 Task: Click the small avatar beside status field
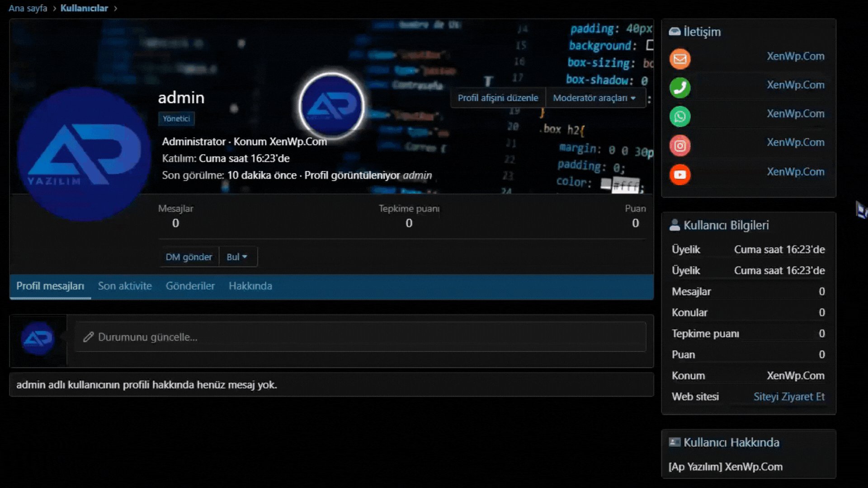[x=38, y=338]
